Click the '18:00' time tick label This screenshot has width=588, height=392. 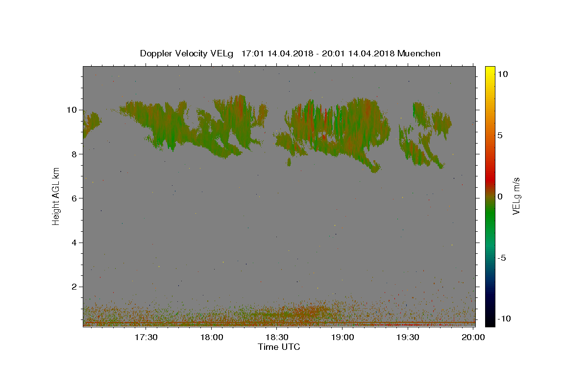click(x=212, y=337)
